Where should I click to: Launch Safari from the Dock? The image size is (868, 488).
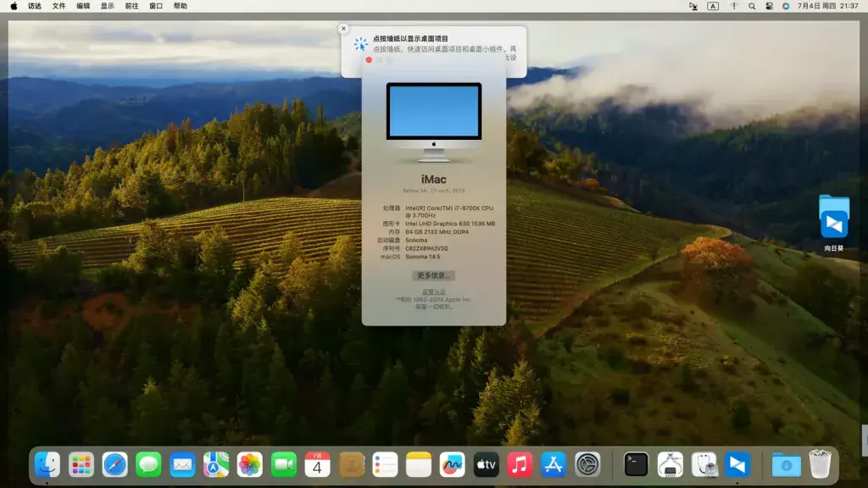(114, 464)
